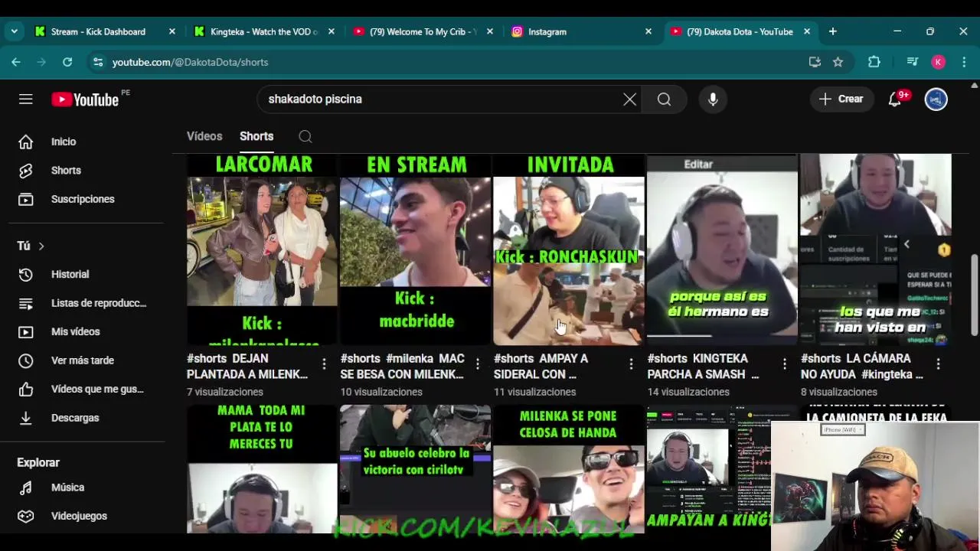
Task: Go back with browser back arrow
Action: pos(16,62)
